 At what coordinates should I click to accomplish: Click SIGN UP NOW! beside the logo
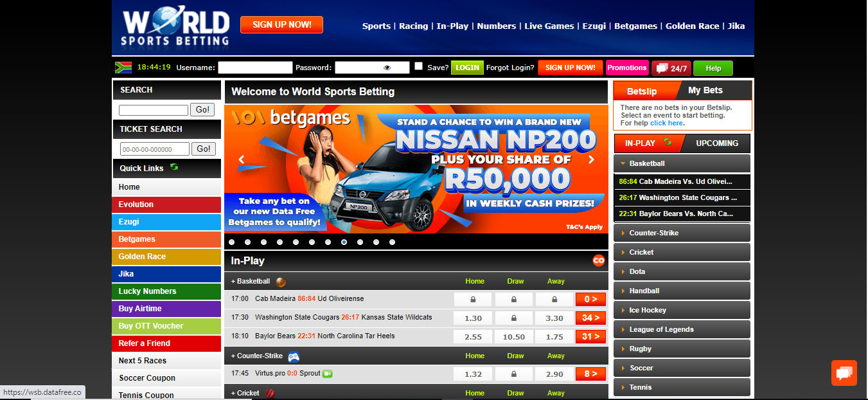click(x=281, y=25)
